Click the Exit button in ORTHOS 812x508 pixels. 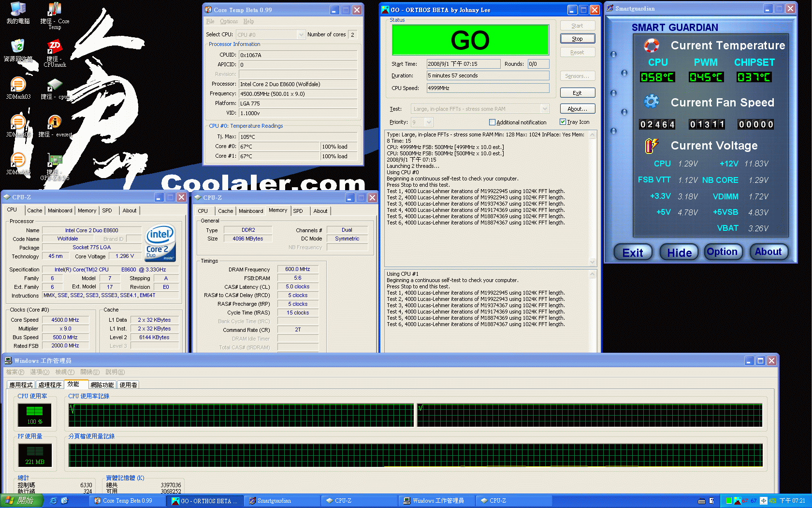pos(577,93)
